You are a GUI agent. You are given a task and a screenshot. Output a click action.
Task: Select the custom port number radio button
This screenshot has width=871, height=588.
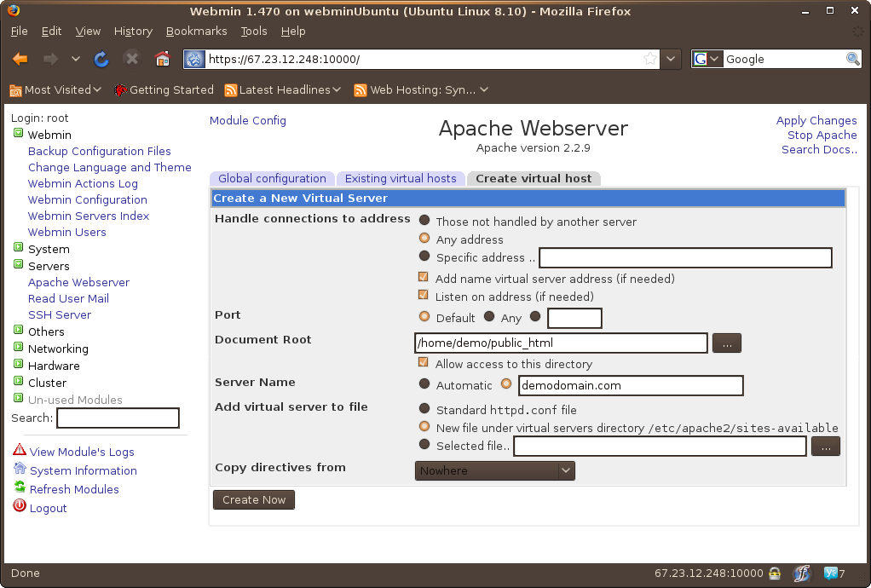(535, 316)
